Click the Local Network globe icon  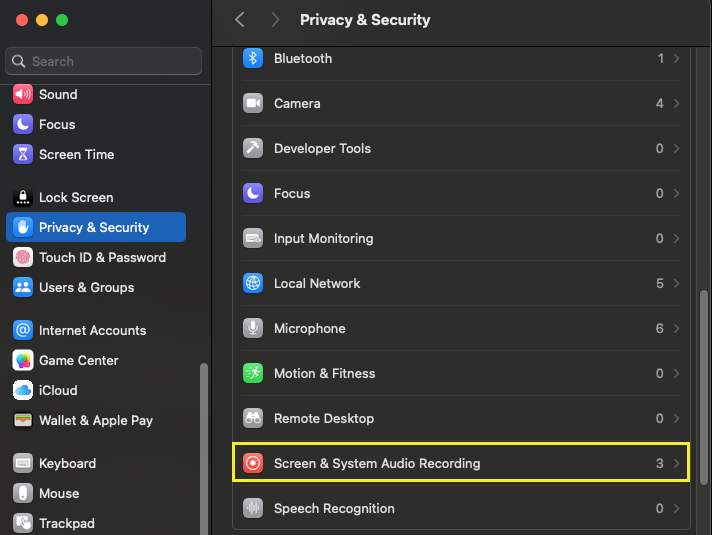pos(253,284)
